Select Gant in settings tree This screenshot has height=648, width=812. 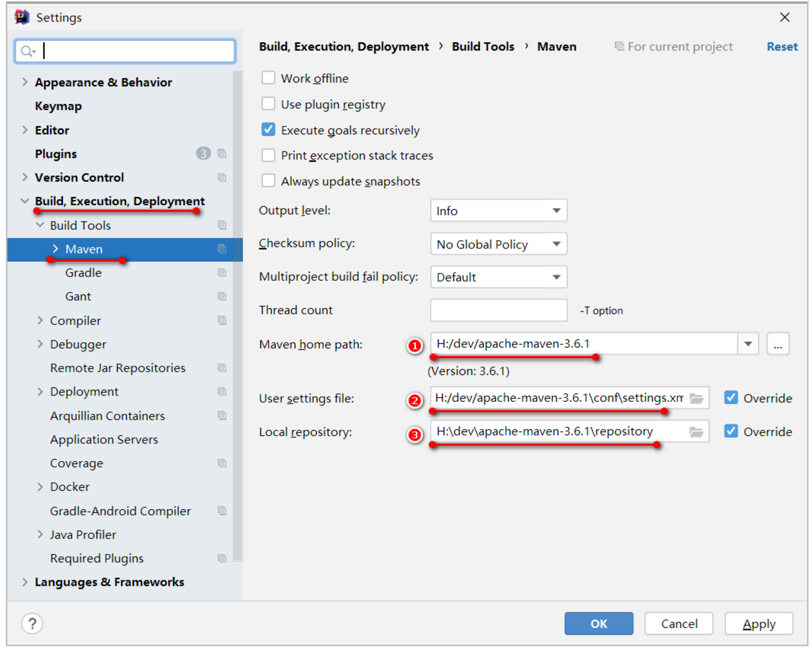[x=78, y=297]
